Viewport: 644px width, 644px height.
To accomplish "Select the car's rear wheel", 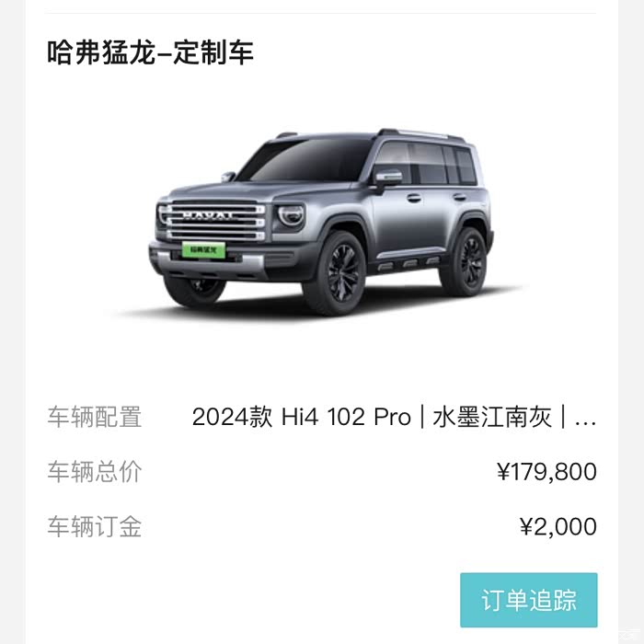I will click(467, 260).
